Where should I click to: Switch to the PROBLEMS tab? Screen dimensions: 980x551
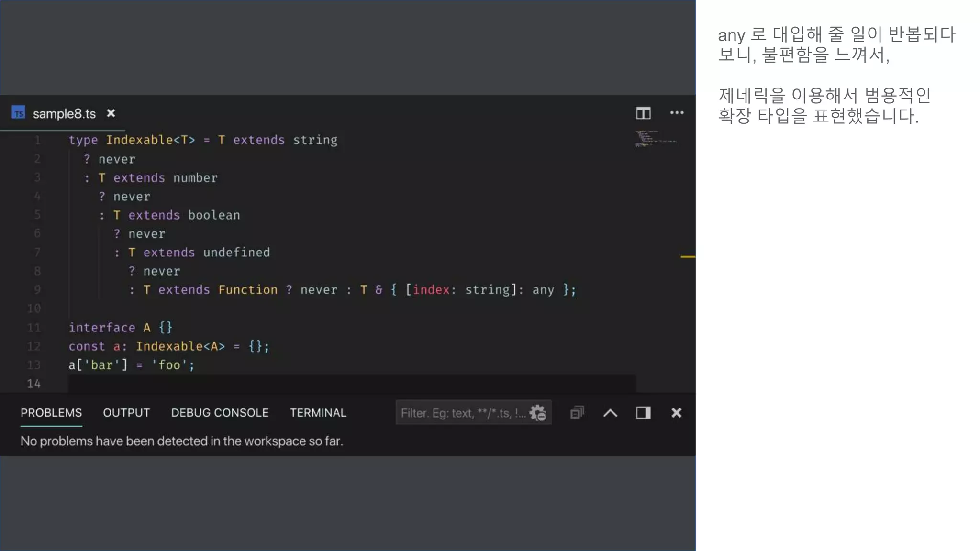tap(51, 413)
